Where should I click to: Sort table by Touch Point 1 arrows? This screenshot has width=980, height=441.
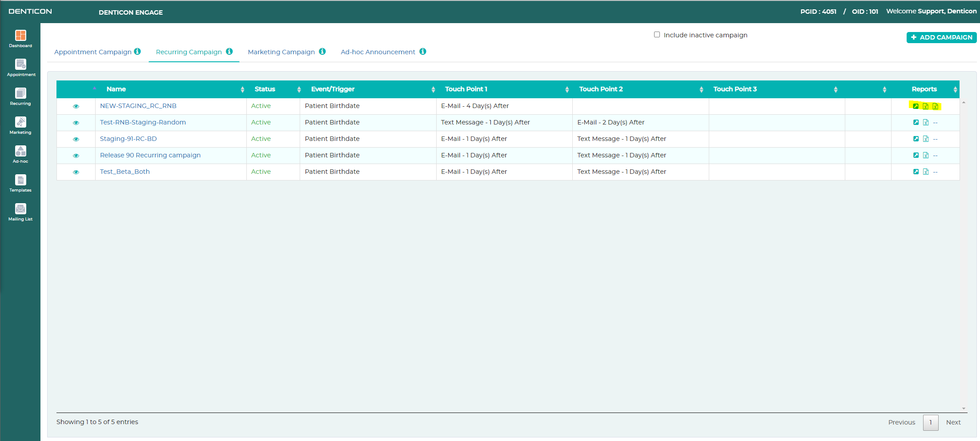coord(567,89)
